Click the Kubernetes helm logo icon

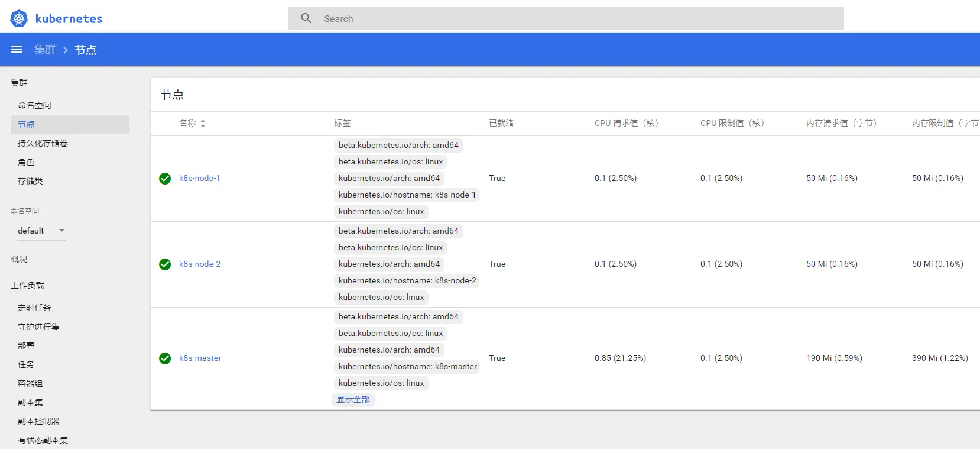point(19,19)
